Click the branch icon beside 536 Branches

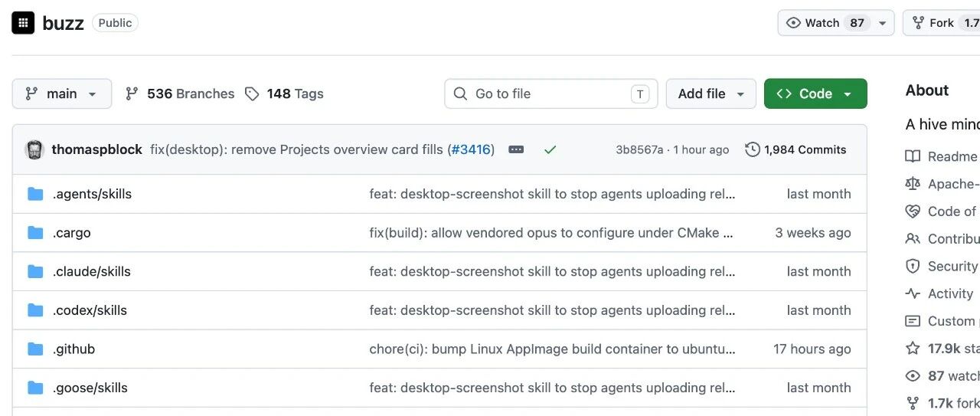[132, 93]
